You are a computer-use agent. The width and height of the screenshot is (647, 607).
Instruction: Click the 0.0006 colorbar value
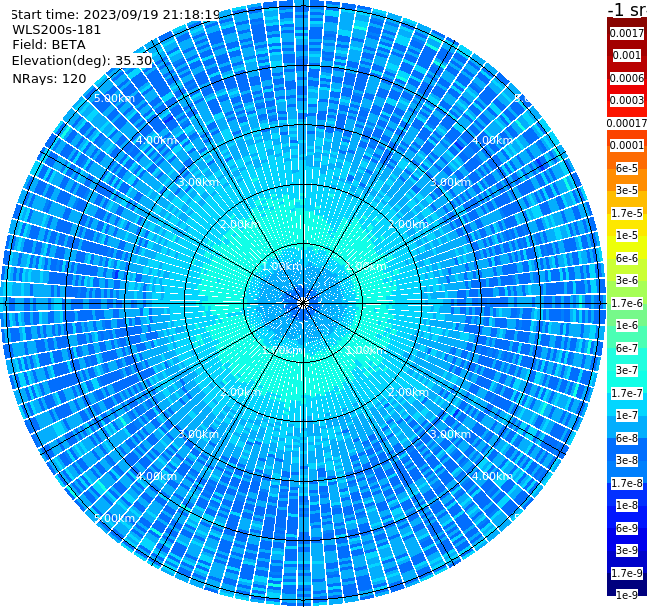click(627, 78)
